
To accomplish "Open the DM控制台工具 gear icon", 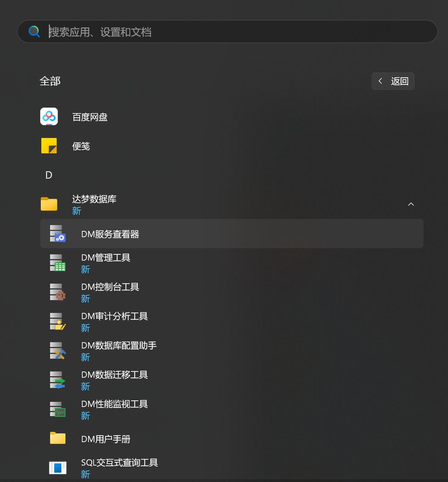I will [x=58, y=292].
